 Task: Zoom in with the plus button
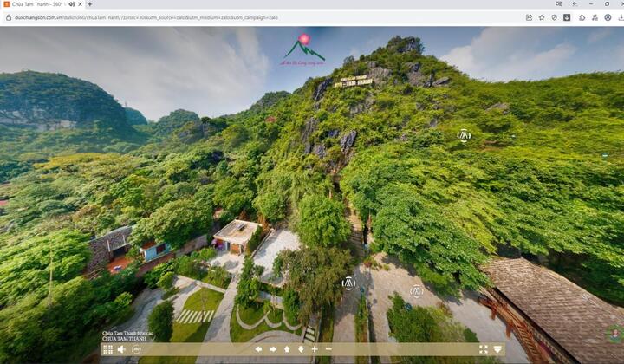point(315,349)
